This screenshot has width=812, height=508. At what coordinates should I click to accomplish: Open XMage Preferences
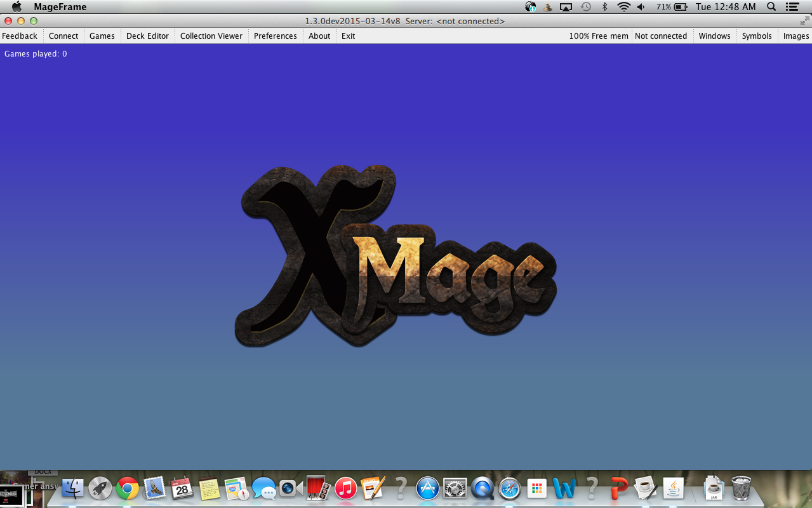276,36
